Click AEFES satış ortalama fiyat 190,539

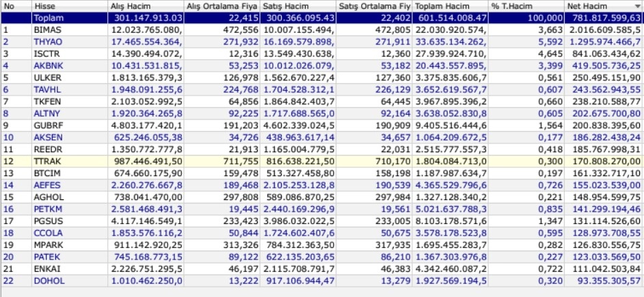coord(392,185)
